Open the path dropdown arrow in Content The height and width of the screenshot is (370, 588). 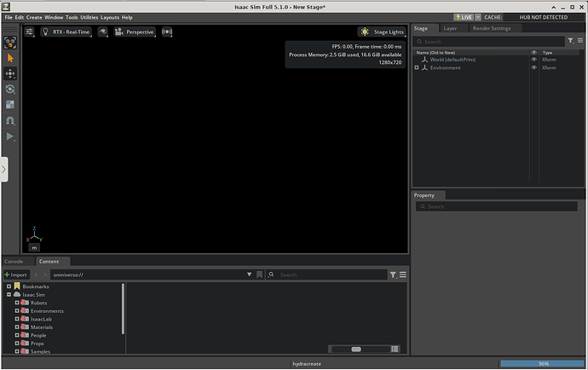pos(250,275)
